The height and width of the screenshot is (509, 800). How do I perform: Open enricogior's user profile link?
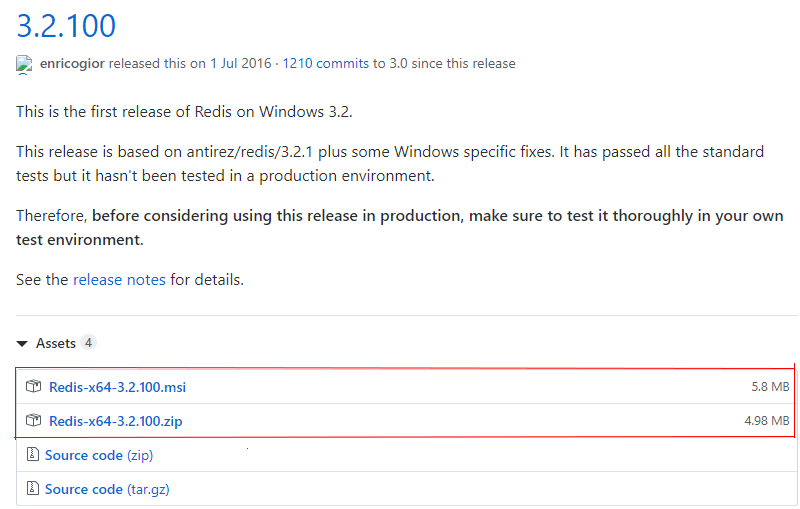[x=72, y=63]
